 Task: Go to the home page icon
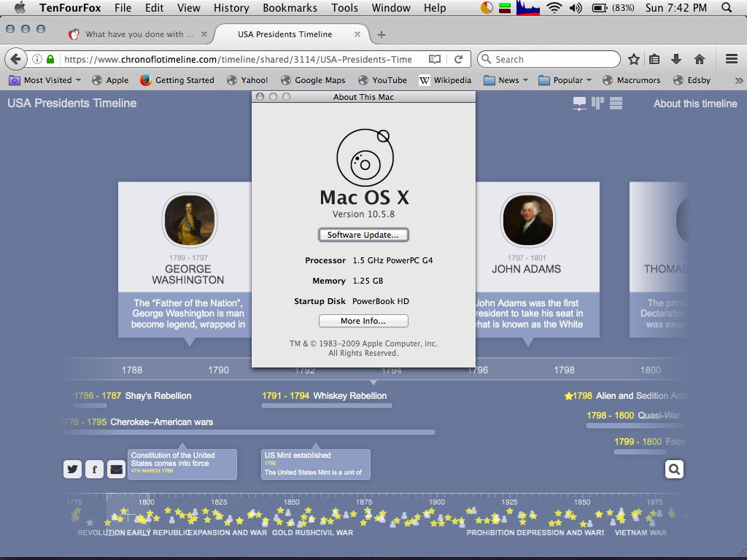point(700,59)
